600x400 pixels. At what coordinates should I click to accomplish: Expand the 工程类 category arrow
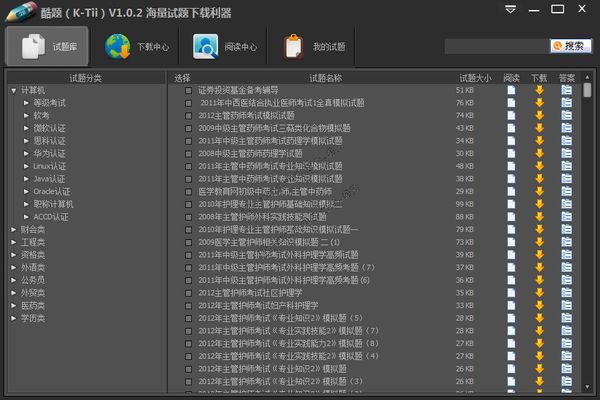click(x=14, y=242)
